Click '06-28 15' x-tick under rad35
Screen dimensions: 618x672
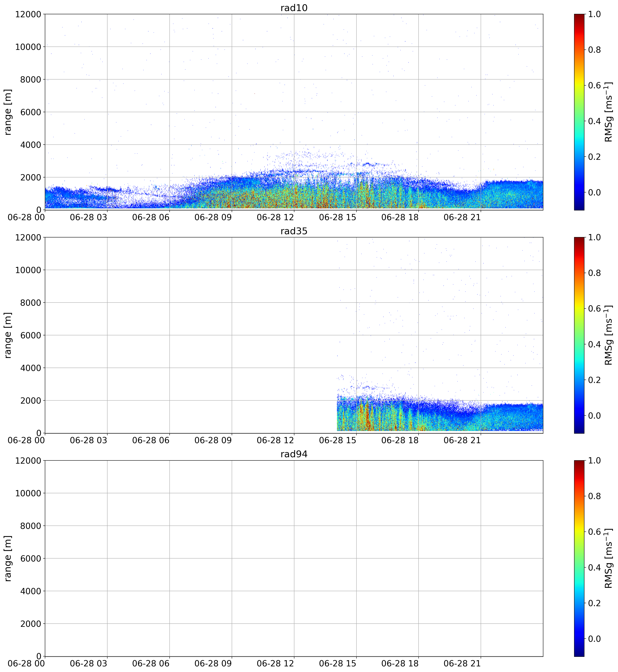(x=338, y=440)
